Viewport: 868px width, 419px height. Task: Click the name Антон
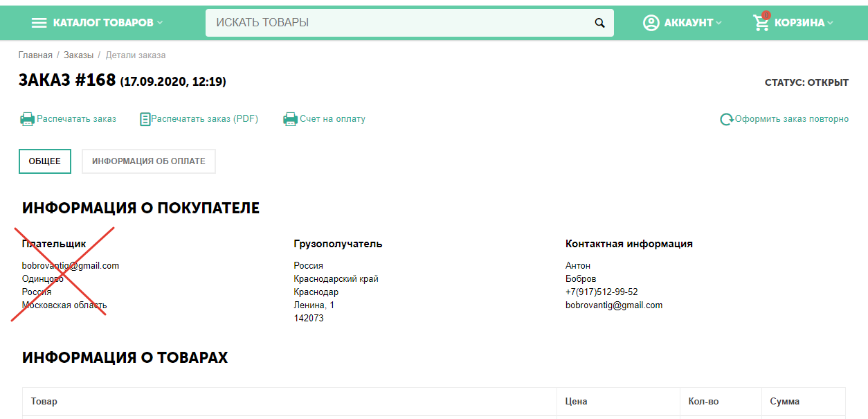pos(578,266)
